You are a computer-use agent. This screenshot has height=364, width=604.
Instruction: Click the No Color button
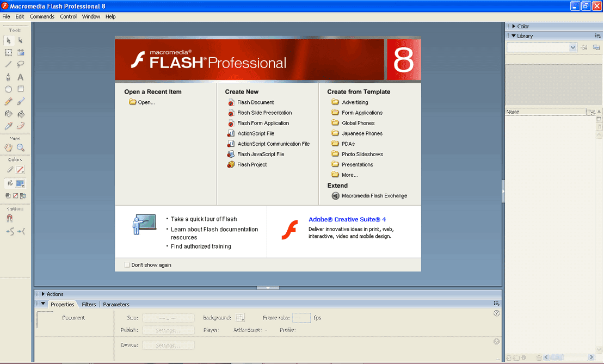pyautogui.click(x=15, y=196)
